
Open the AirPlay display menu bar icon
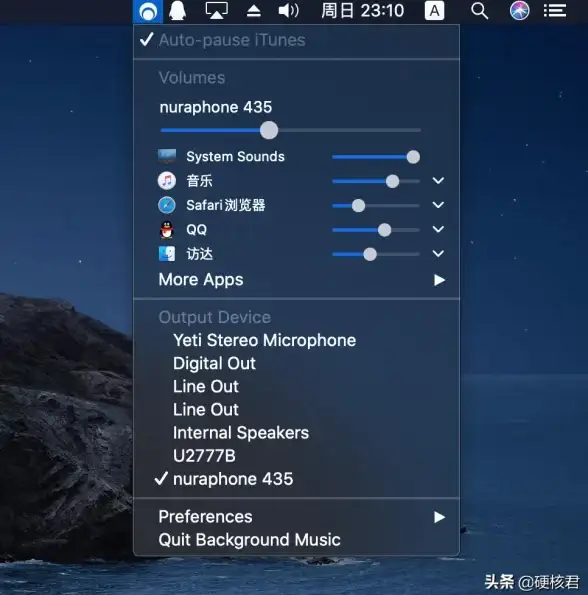(x=217, y=11)
